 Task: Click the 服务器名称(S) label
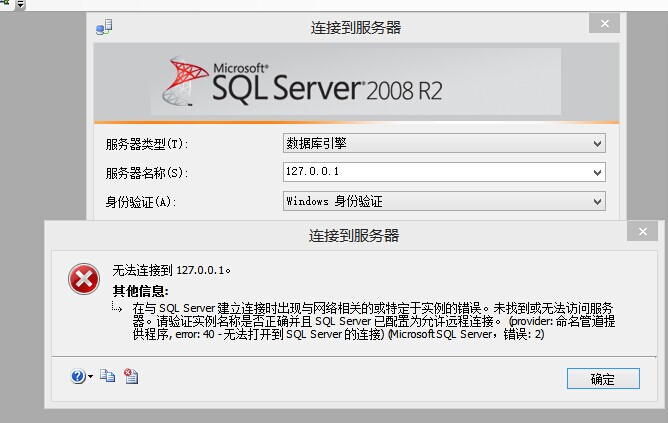click(147, 173)
